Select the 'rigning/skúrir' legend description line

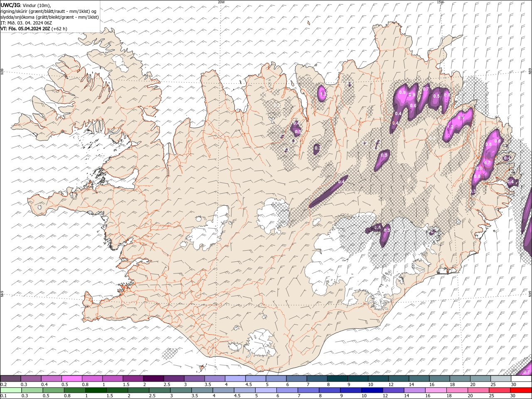pos(49,11)
